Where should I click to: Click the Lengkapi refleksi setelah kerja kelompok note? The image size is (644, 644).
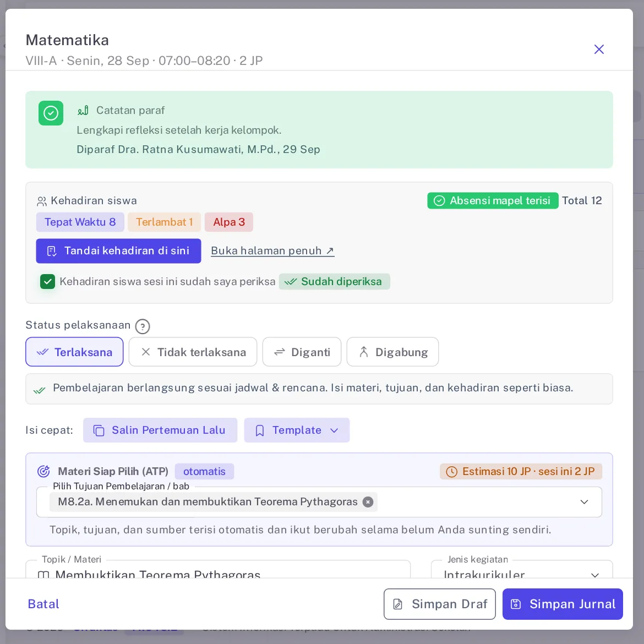[x=179, y=130]
